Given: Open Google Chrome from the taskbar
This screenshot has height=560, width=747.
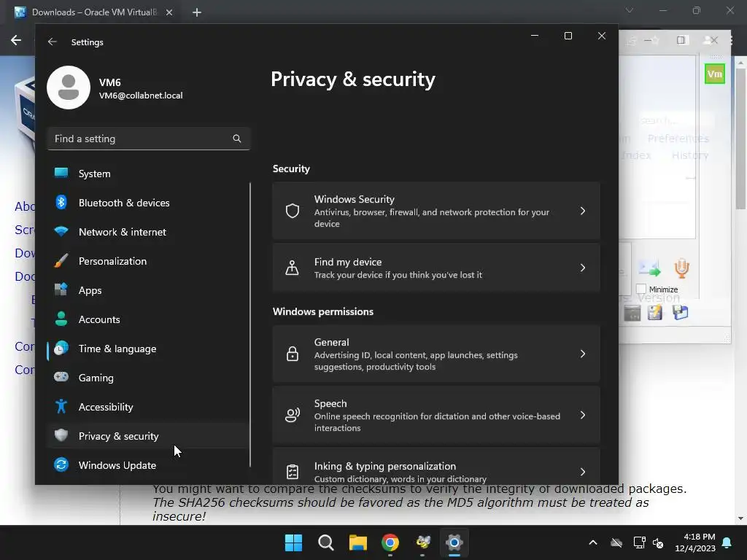Looking at the screenshot, I should pyautogui.click(x=390, y=542).
